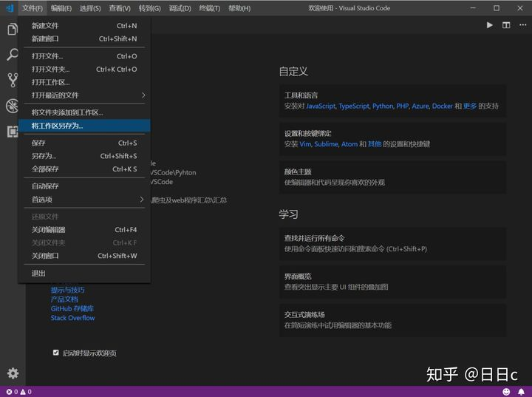
Task: Open the More Actions ellipsis
Action: 523,25
